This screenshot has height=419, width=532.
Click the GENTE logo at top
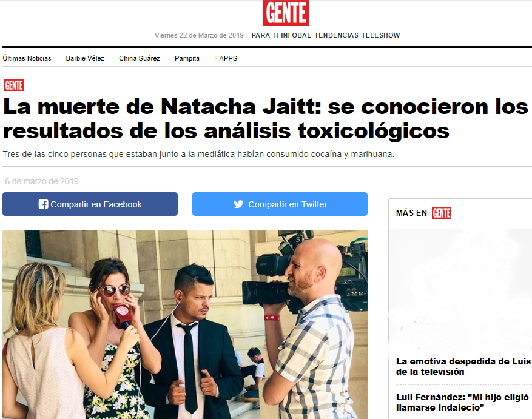pos(286,13)
